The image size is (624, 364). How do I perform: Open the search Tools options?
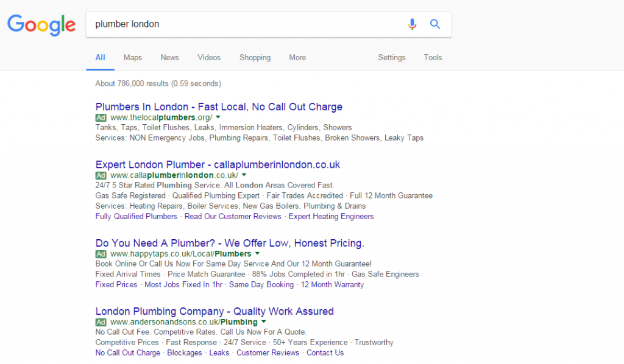pyautogui.click(x=433, y=58)
